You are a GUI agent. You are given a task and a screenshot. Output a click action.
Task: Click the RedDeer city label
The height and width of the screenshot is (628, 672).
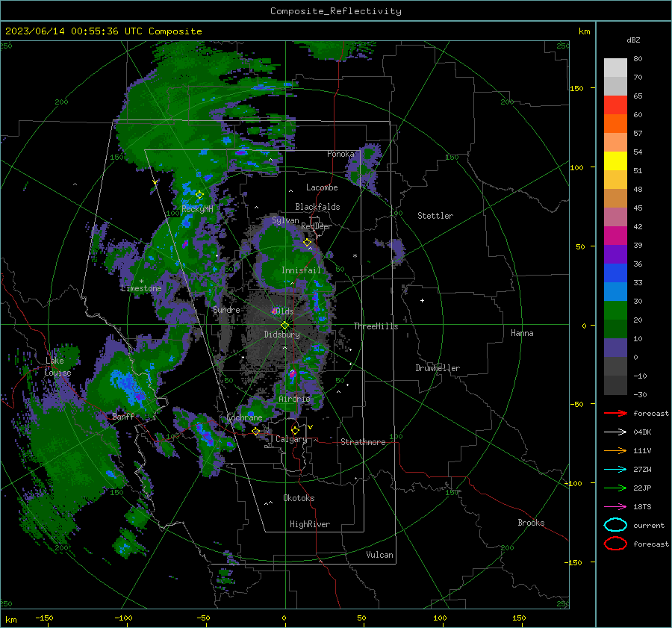[317, 226]
